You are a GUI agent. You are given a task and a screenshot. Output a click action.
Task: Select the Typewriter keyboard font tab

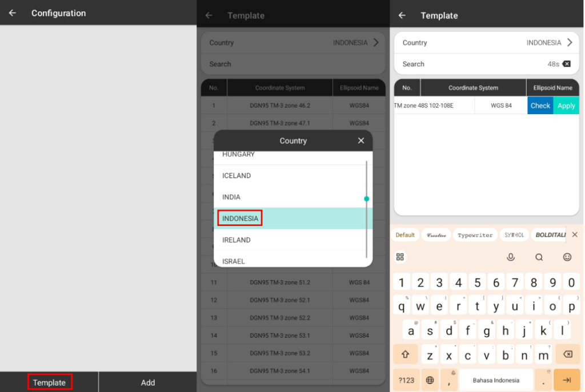pos(475,235)
